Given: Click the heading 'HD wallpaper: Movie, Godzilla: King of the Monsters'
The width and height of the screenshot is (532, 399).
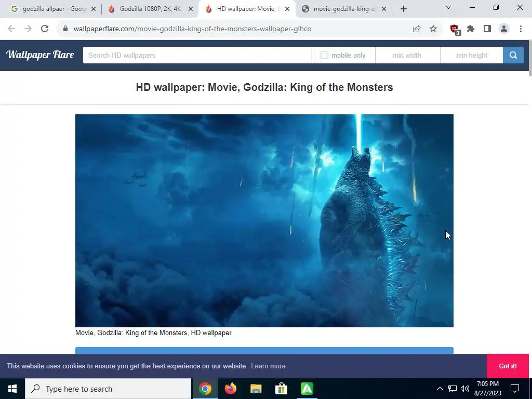Looking at the screenshot, I should tap(264, 87).
